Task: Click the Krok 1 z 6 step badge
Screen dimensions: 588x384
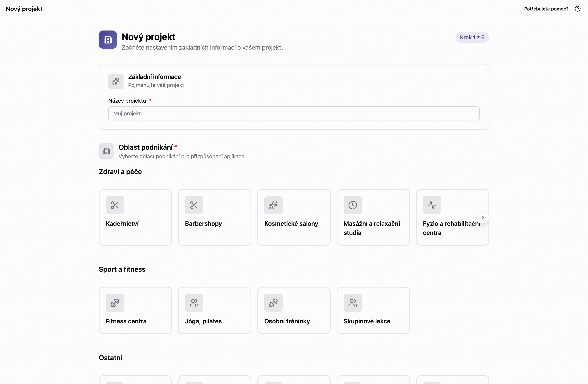Action: 472,37
